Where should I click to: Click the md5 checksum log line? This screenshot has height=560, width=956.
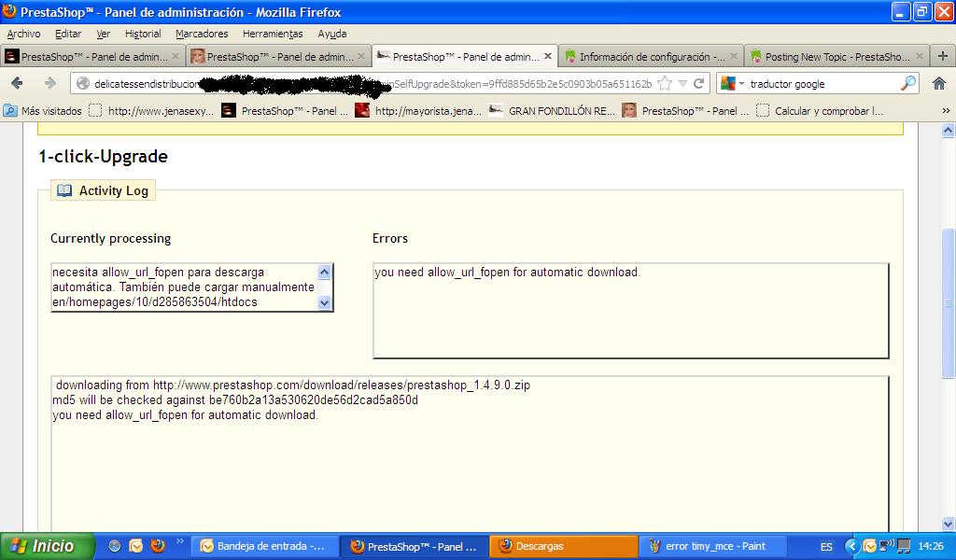235,400
